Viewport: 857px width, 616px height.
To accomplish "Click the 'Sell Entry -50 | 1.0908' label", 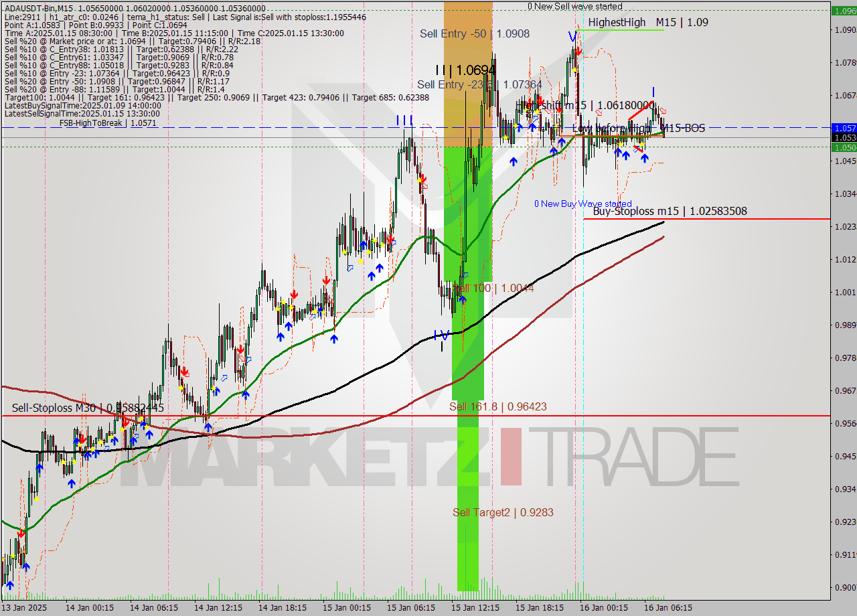I will 475,33.
